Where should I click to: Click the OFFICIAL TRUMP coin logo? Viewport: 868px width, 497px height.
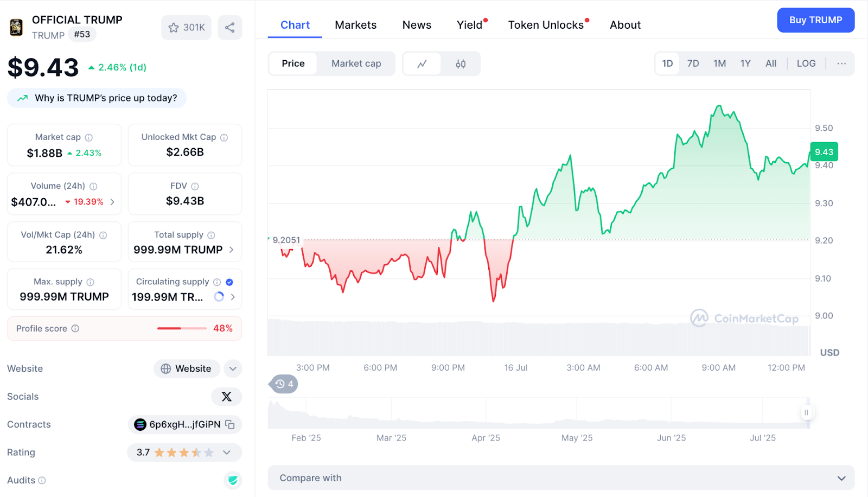pyautogui.click(x=16, y=27)
